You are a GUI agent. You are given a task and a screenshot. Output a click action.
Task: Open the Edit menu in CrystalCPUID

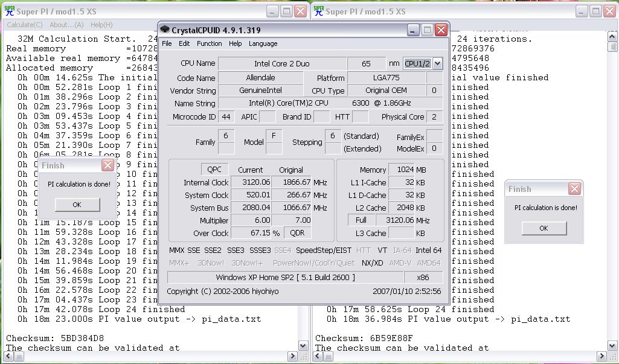[184, 43]
